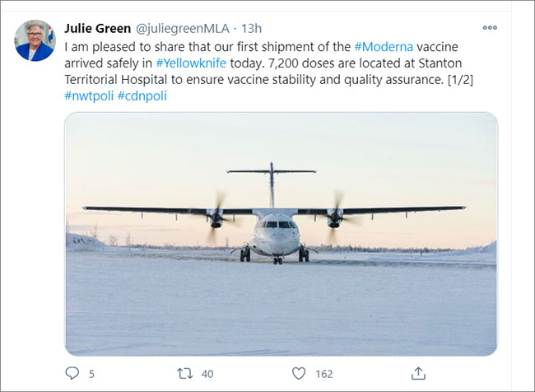This screenshot has width=535, height=392.
Task: Click the 162 likes count
Action: tap(324, 374)
